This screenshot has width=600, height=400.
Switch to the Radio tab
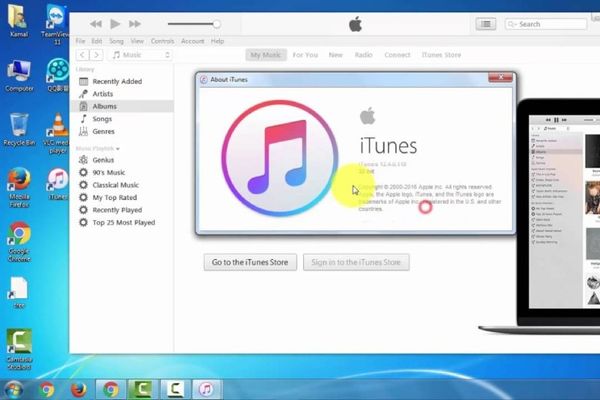[363, 55]
